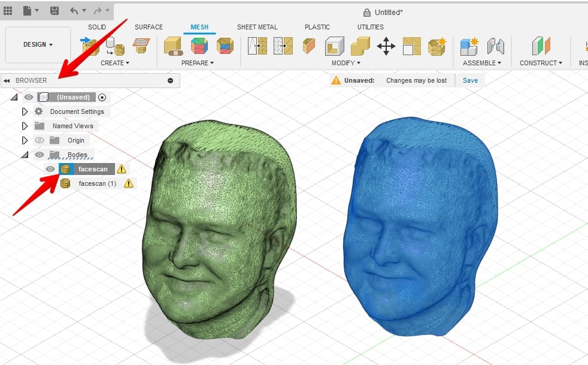Select the mesh Repair tool with bandage
Viewport: 588px width, 365px height.
point(173,46)
